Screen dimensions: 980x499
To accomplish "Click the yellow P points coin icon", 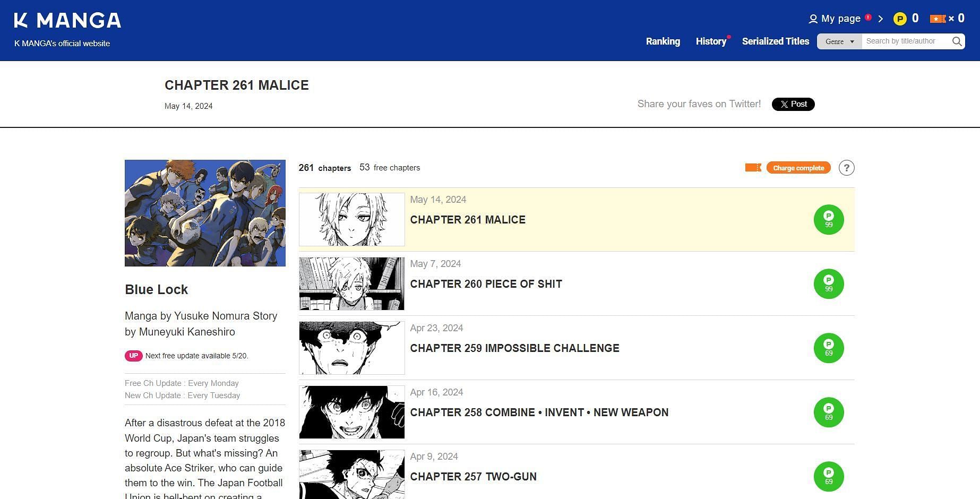I will pyautogui.click(x=900, y=19).
